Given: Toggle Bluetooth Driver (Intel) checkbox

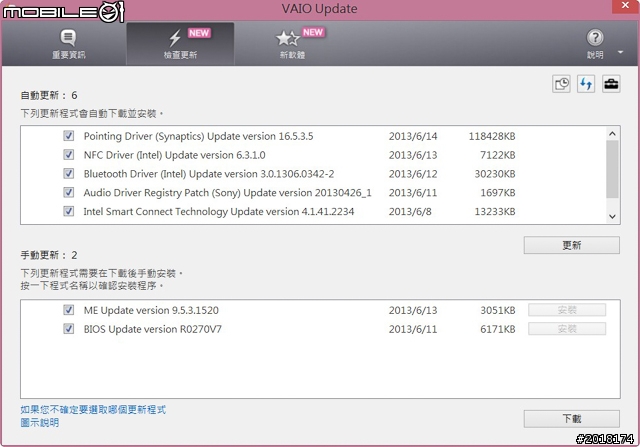Looking at the screenshot, I should click(69, 173).
